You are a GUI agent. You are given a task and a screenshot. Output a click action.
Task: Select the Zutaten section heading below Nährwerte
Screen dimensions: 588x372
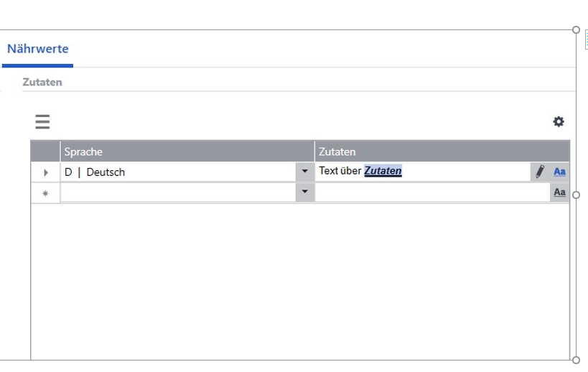(42, 82)
